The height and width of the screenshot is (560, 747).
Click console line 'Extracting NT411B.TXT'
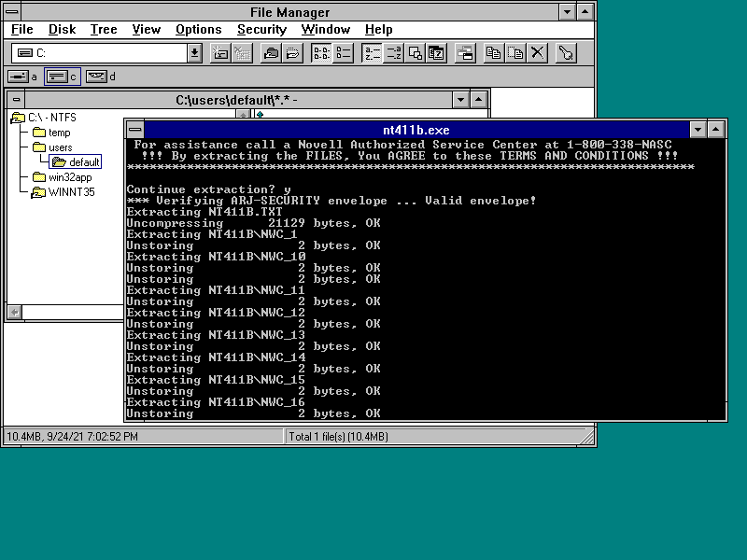point(204,212)
